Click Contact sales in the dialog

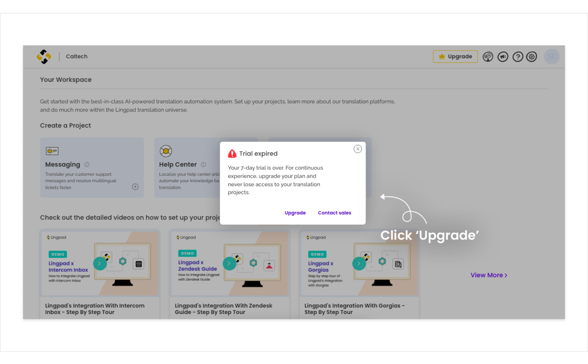(x=334, y=213)
